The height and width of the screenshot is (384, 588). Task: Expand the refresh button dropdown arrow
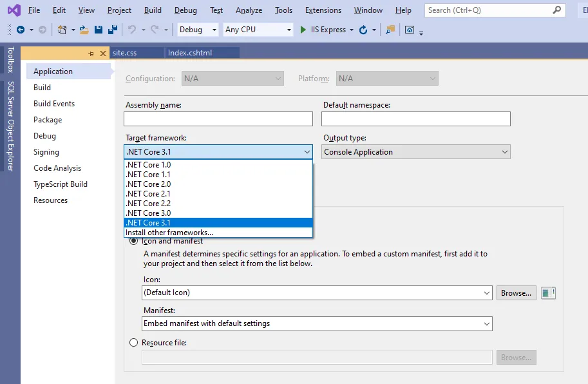[374, 30]
